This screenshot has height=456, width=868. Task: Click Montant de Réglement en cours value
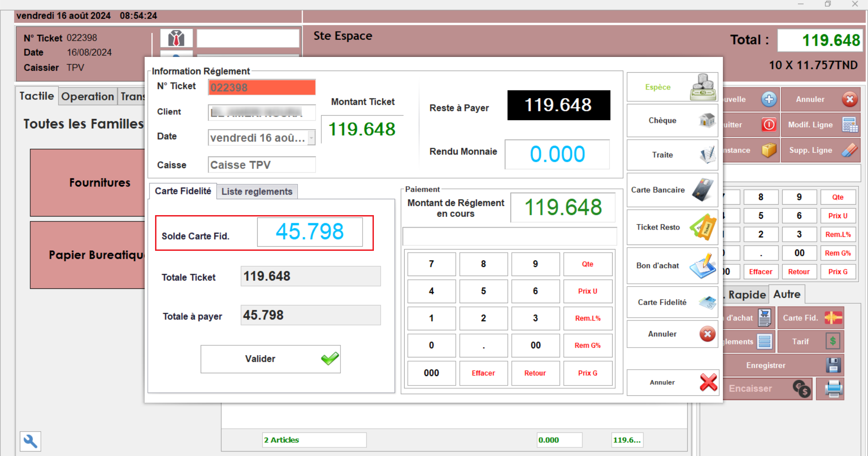pos(563,207)
